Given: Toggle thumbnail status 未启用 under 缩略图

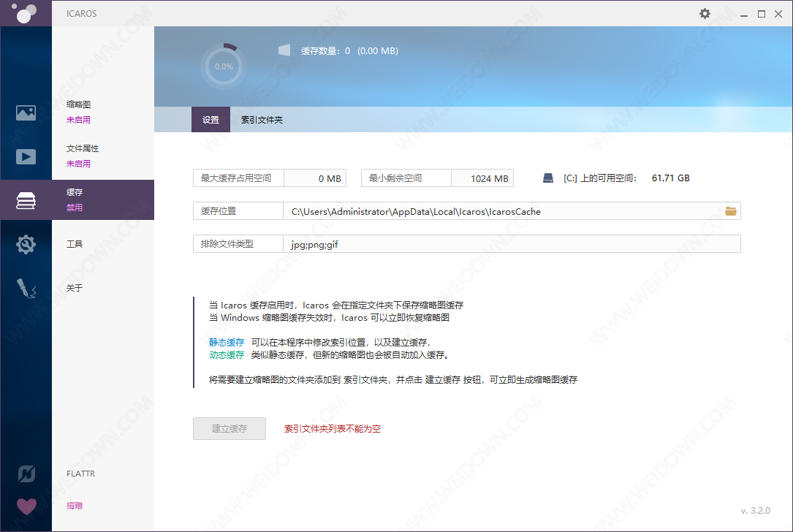Looking at the screenshot, I should coord(78,120).
